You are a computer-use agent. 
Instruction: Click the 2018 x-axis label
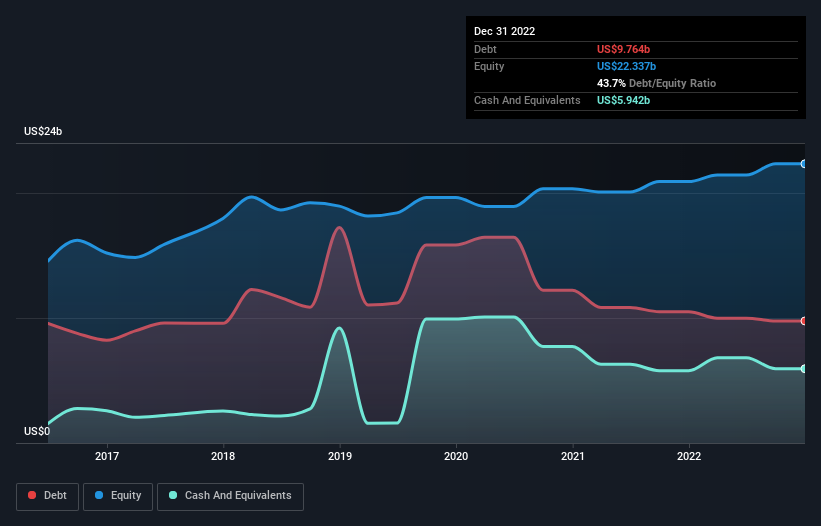coord(223,456)
